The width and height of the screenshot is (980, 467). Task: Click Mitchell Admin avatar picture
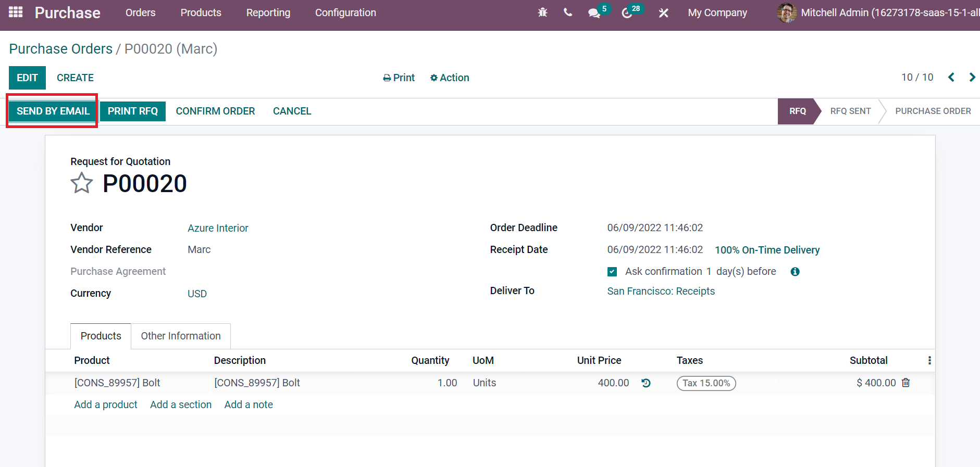(787, 12)
